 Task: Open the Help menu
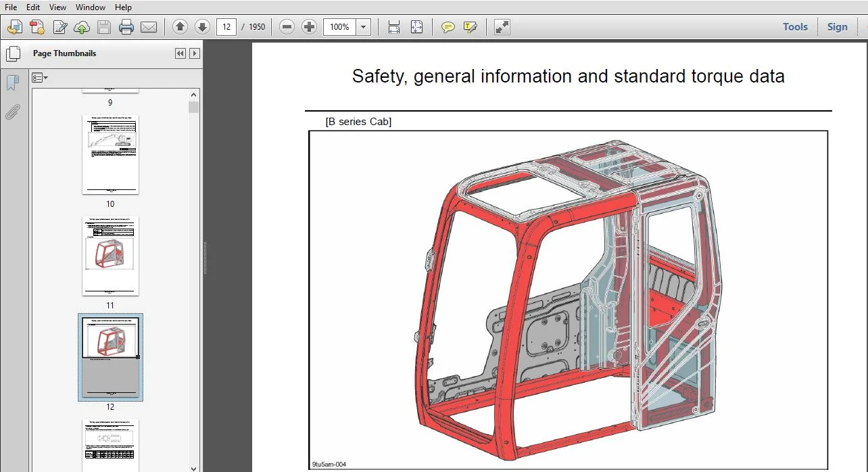[123, 7]
